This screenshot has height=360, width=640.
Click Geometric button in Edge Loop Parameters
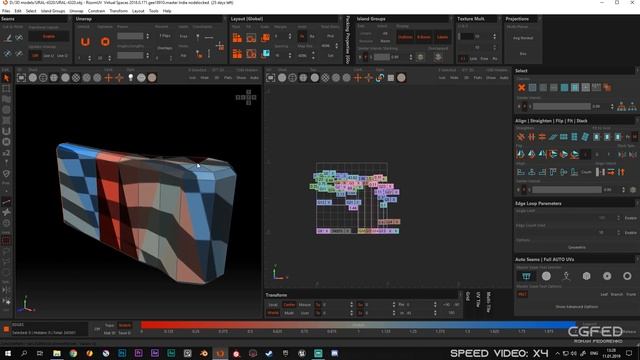pos(577,247)
